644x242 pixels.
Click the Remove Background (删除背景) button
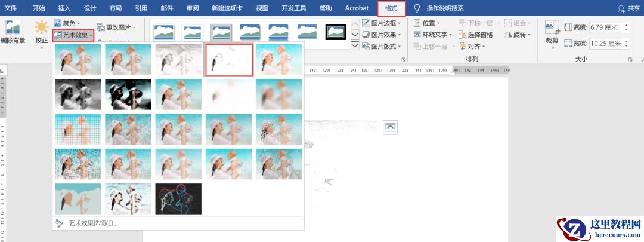[x=13, y=32]
